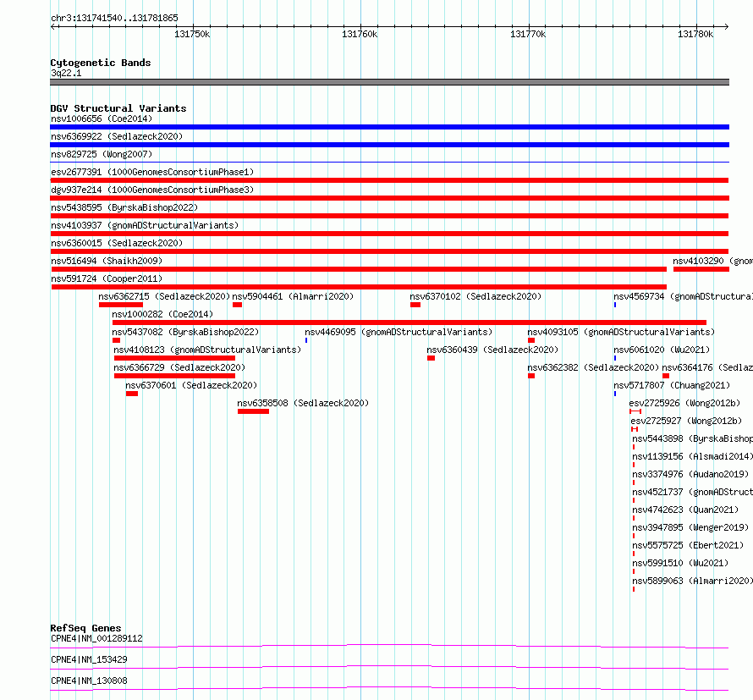The height and width of the screenshot is (700, 753).
Task: Open nsv1000282 (Coe2014) variant
Action: pyautogui.click(x=162, y=314)
